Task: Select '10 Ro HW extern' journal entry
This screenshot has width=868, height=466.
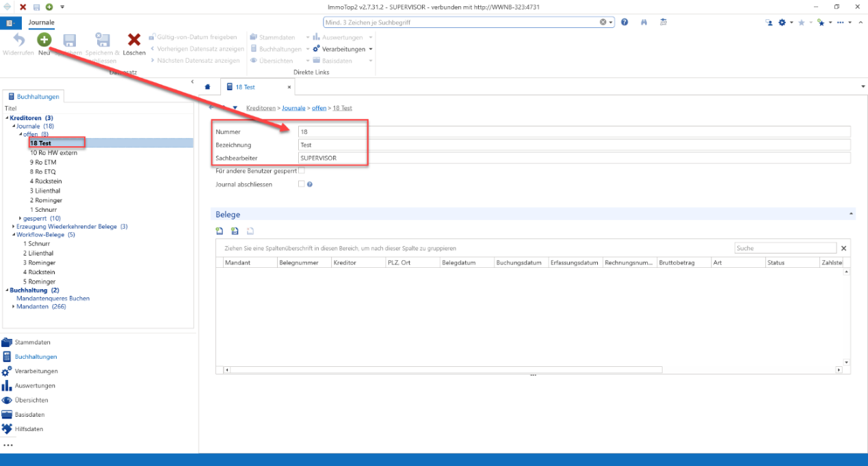Action: pos(53,153)
